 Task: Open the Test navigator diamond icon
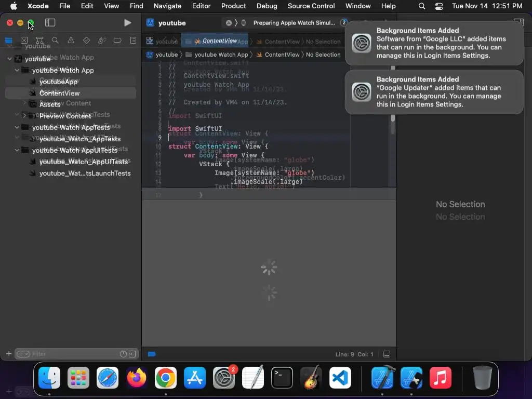pos(87,41)
